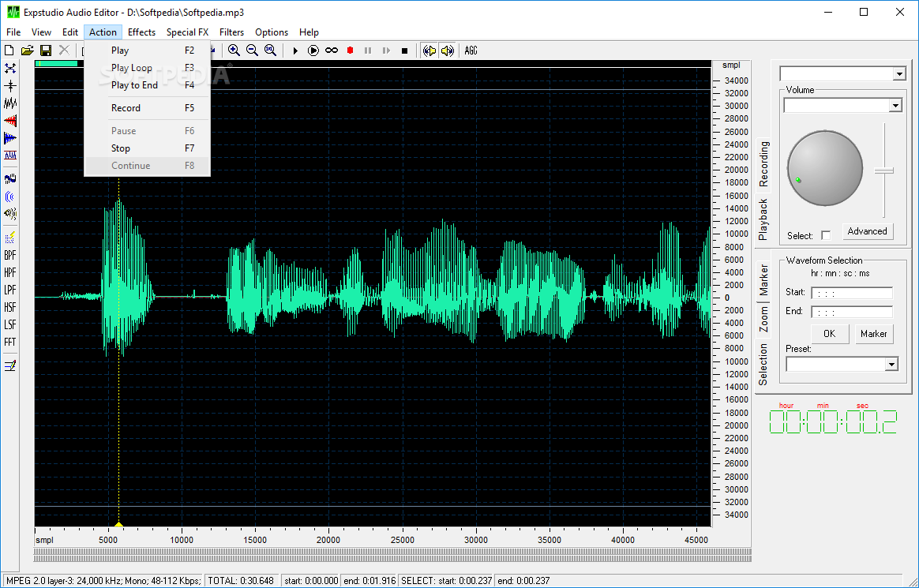Click the right speaker toolbar icon
The image size is (919, 588).
click(x=447, y=51)
